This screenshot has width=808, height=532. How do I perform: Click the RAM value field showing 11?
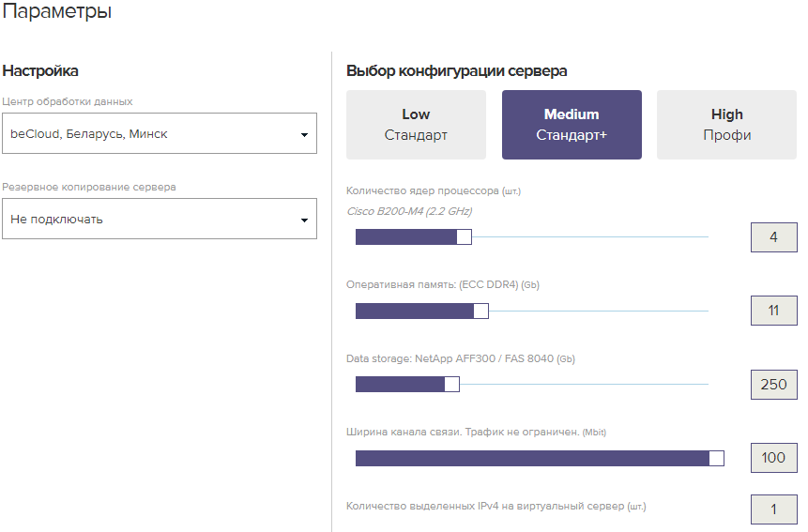point(773,311)
